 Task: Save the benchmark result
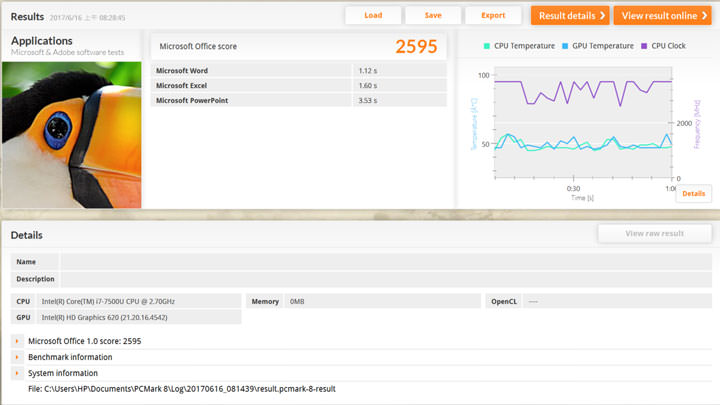[x=433, y=15]
